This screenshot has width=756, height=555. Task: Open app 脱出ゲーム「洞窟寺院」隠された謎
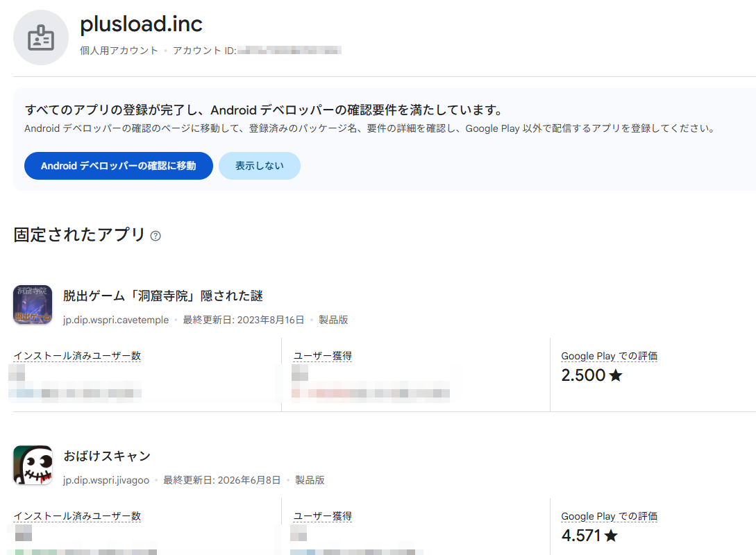click(163, 296)
